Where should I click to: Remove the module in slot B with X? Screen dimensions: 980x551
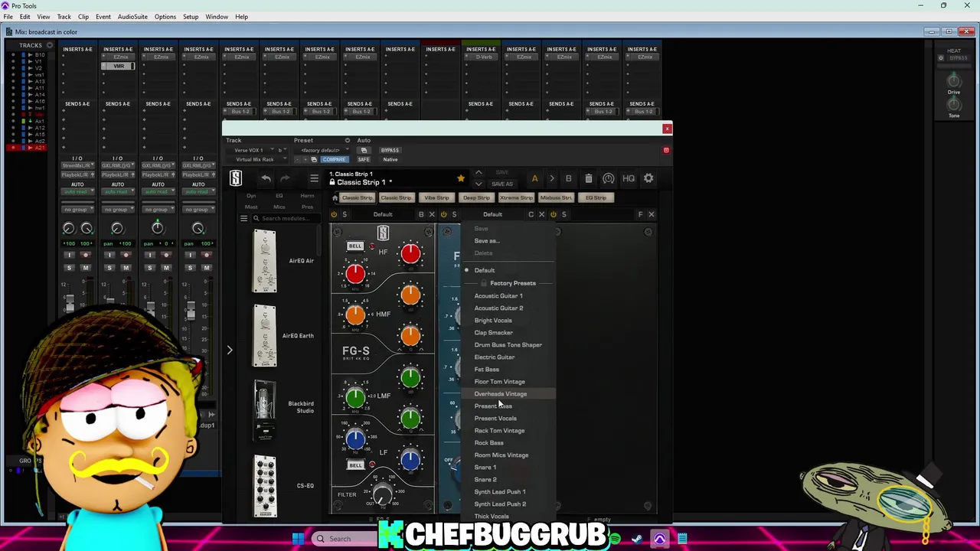[432, 214]
